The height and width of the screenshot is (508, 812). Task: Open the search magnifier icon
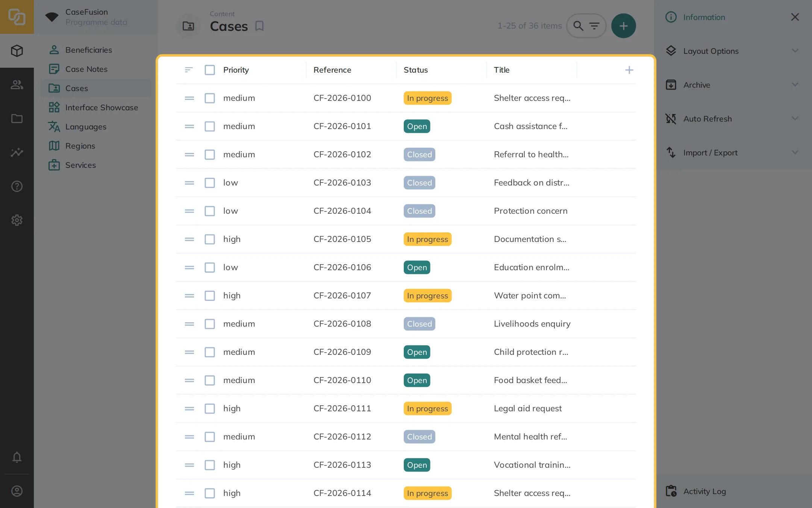(578, 26)
